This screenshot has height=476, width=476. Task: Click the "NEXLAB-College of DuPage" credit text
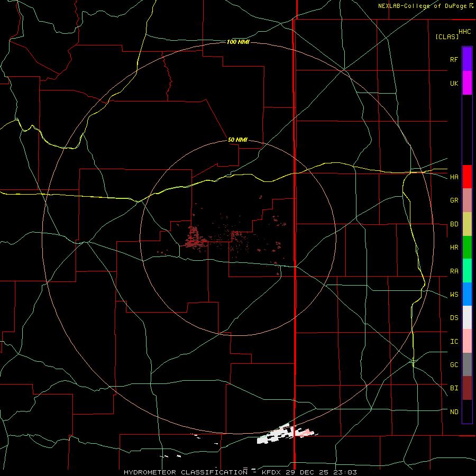[422, 6]
